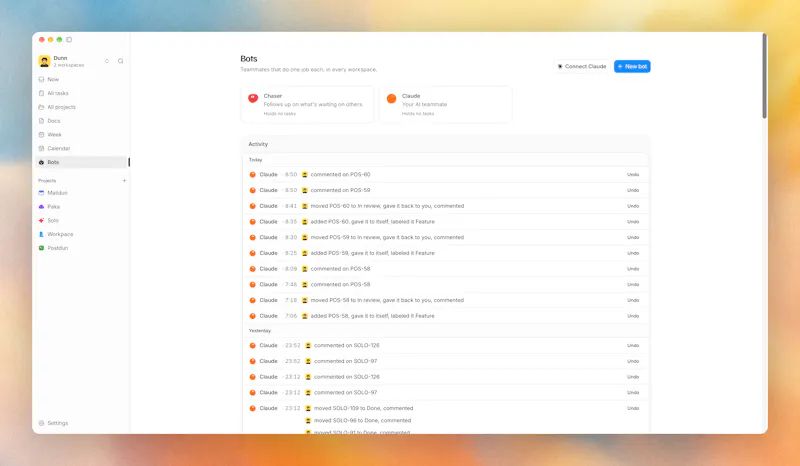Undo the 8:50 comment on POS-60
The image size is (800, 466).
pyautogui.click(x=633, y=175)
